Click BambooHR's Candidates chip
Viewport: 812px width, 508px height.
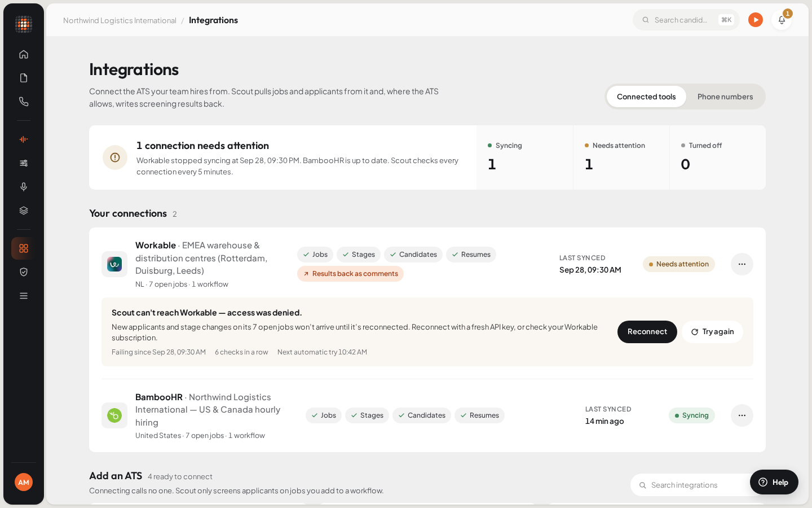tap(422, 415)
